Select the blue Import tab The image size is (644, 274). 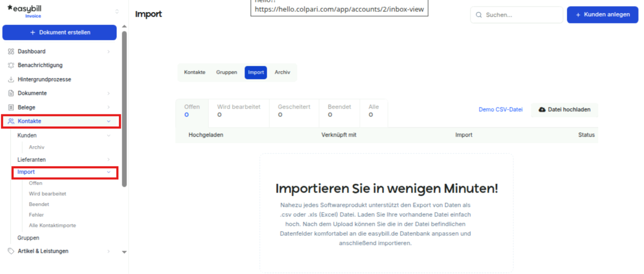click(256, 72)
